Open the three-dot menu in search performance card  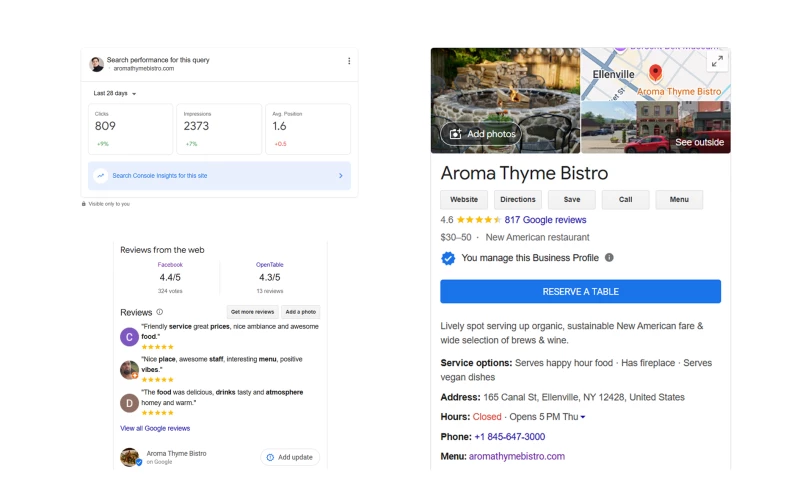[349, 61]
